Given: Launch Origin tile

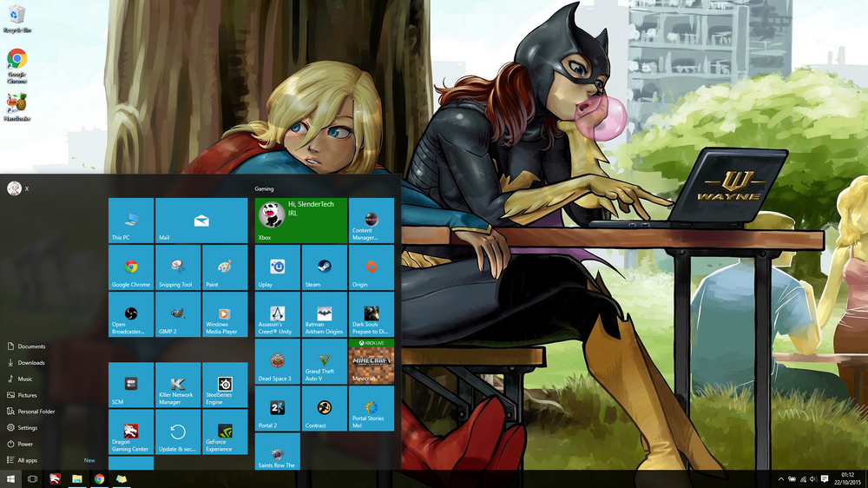Looking at the screenshot, I should coord(372,267).
